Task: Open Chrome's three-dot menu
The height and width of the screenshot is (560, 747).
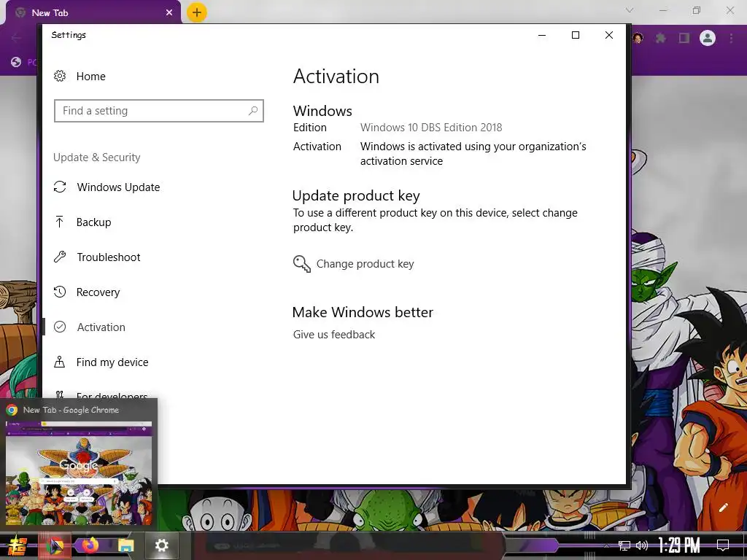Action: (731, 38)
